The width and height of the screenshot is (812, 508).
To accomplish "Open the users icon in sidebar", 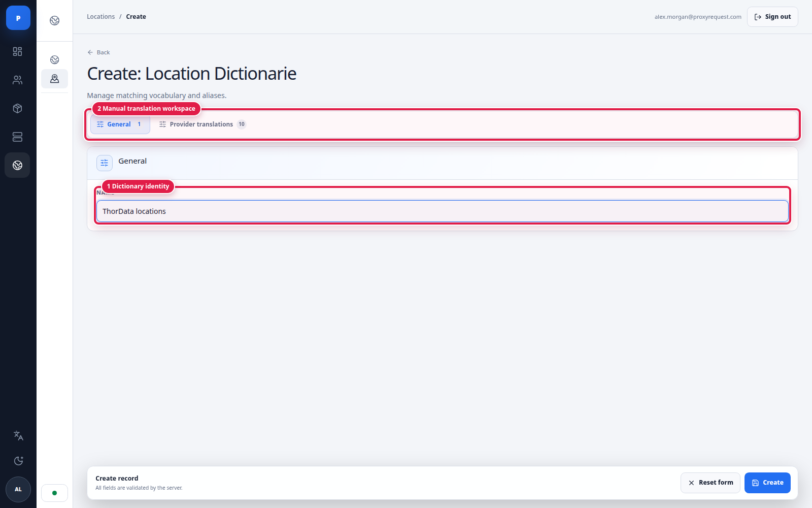I will 18,80.
